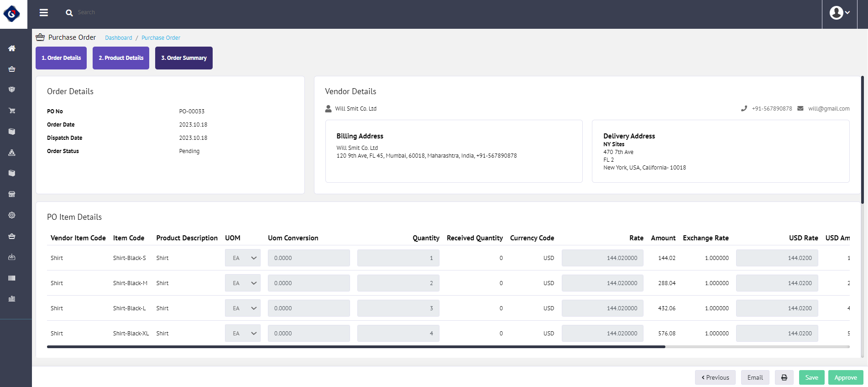Open UOM dropdown for Shirt-Black-S row
This screenshot has height=387, width=868.
(242, 258)
